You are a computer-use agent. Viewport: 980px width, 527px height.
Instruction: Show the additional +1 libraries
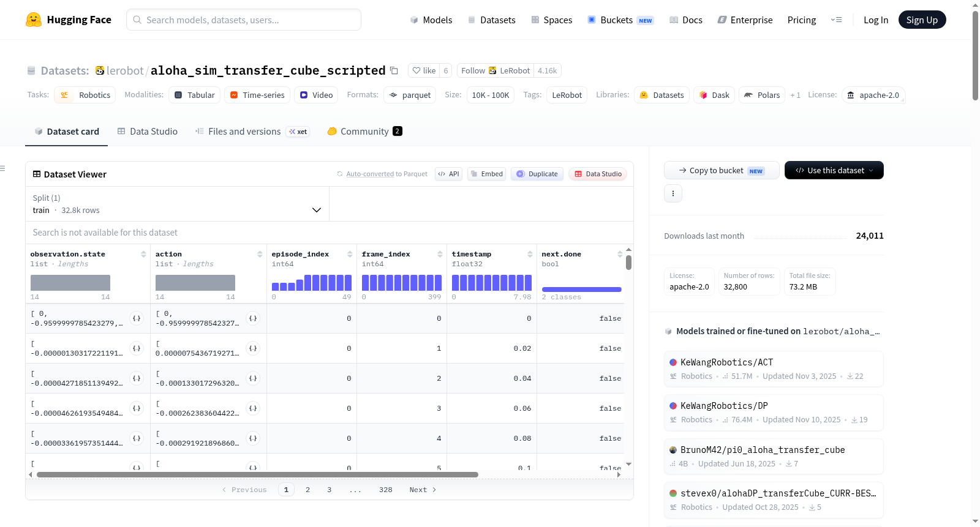click(x=795, y=95)
